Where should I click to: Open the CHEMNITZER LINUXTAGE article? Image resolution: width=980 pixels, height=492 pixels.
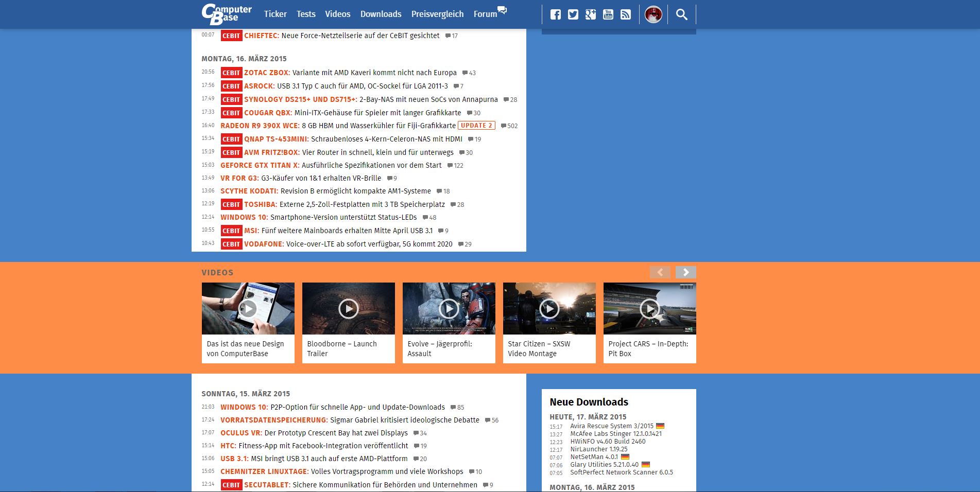coord(342,471)
